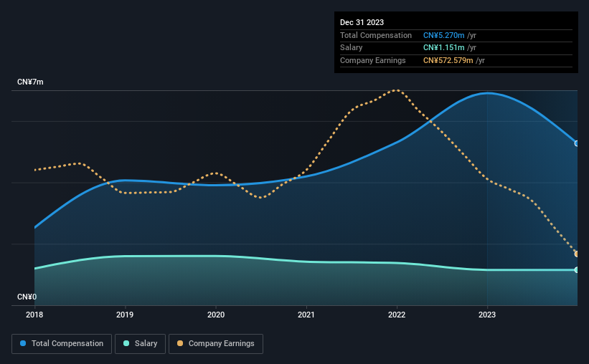Click the CN¥572.579m company earnings value
Viewport: 589px width, 364px height.
(448, 60)
